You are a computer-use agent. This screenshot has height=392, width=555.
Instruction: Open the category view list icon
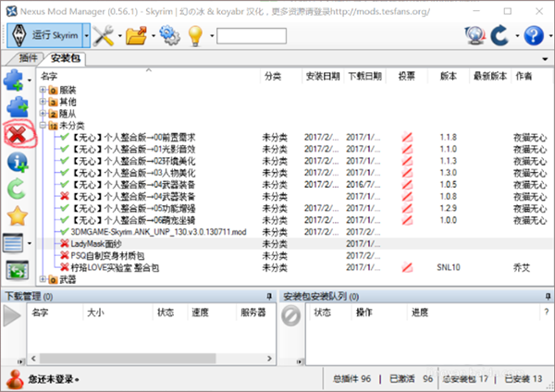tap(14, 243)
